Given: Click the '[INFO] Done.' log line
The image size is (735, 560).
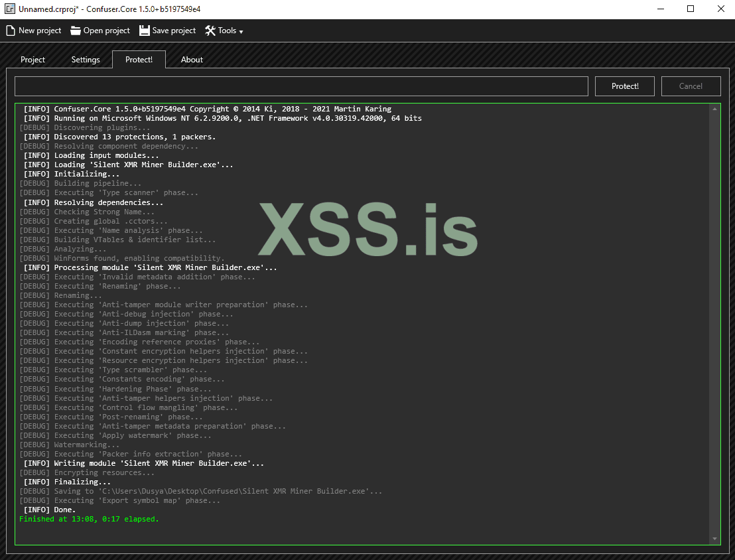Looking at the screenshot, I should 50,510.
